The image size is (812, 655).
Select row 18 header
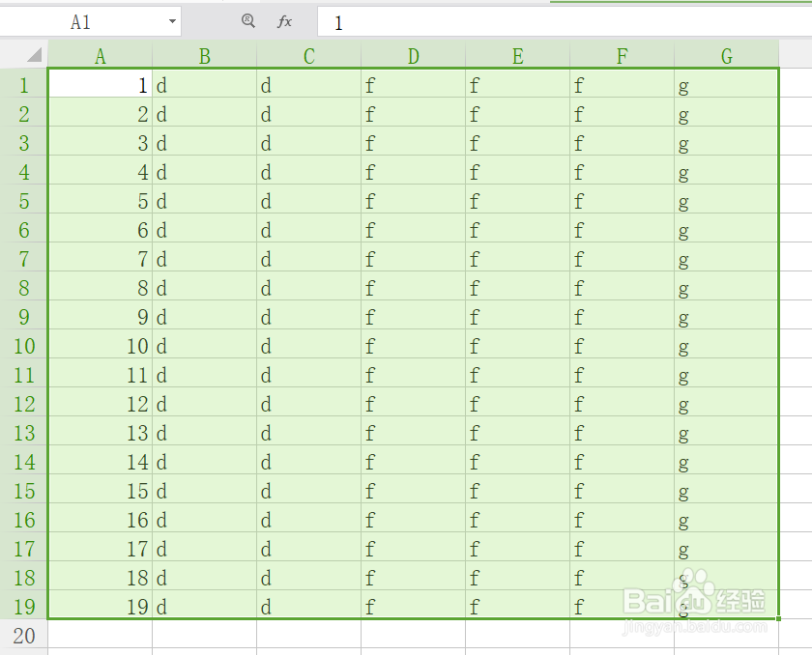(x=24, y=576)
